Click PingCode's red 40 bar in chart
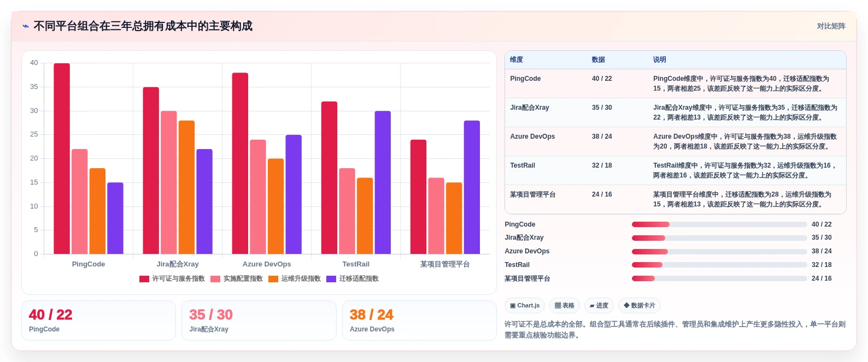This screenshot has width=868, height=362. [62, 159]
